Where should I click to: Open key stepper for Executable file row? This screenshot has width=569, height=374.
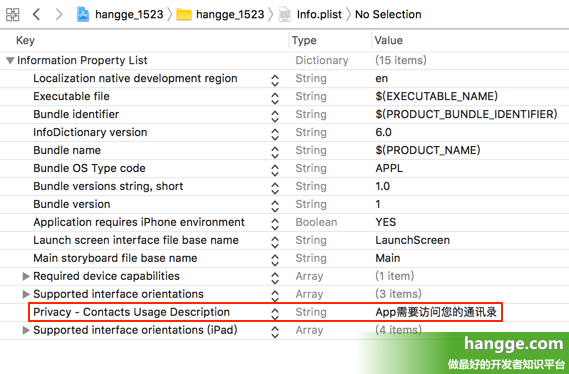tap(275, 98)
